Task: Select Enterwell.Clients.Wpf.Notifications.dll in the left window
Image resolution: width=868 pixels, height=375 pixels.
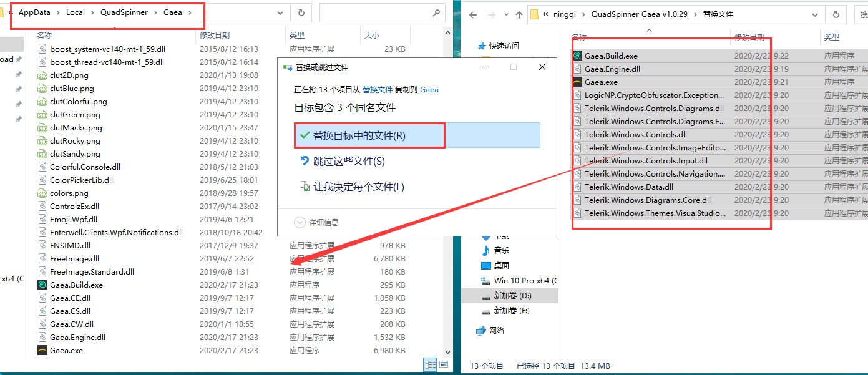Action: coord(116,232)
